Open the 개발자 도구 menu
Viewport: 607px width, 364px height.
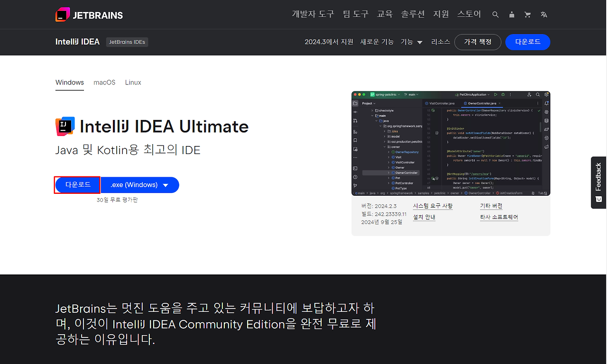[313, 14]
